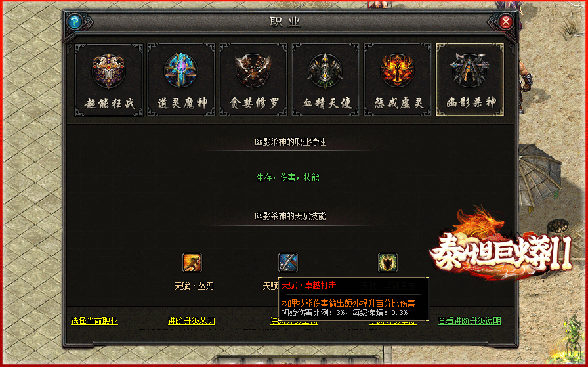This screenshot has height=367, width=588.
Task: Click the 泰坦巨蟒II game logo
Action: (x=501, y=248)
